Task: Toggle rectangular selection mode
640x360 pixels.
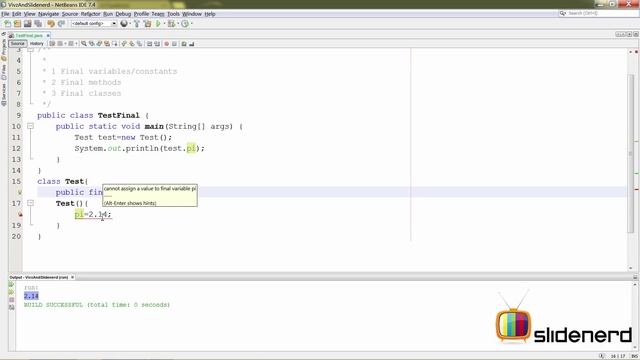Action: 115,44
